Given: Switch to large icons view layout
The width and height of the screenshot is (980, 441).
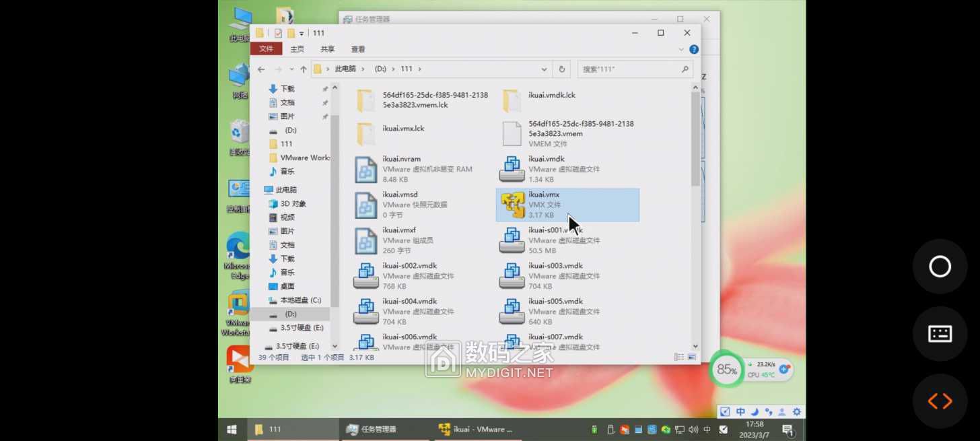Looking at the screenshot, I should (692, 357).
